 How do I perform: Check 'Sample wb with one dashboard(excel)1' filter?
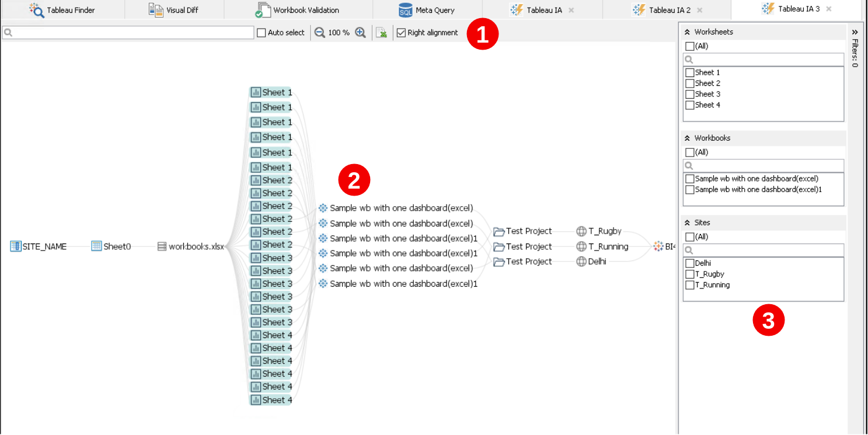tap(689, 190)
